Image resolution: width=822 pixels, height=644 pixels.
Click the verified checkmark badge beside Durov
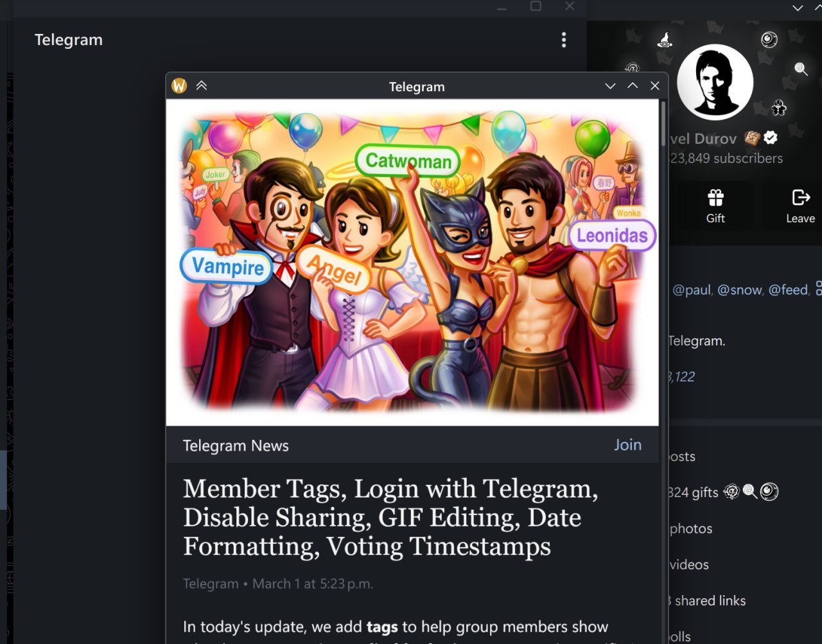[771, 138]
